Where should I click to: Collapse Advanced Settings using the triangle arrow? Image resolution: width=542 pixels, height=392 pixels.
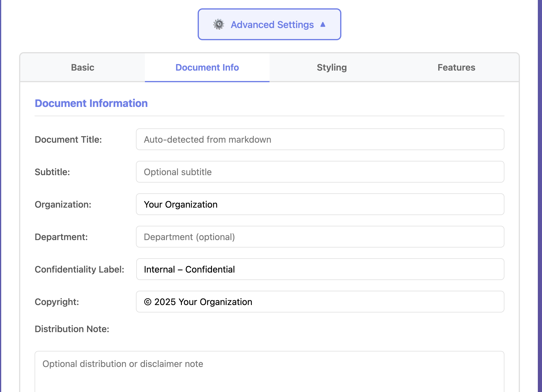pos(323,24)
